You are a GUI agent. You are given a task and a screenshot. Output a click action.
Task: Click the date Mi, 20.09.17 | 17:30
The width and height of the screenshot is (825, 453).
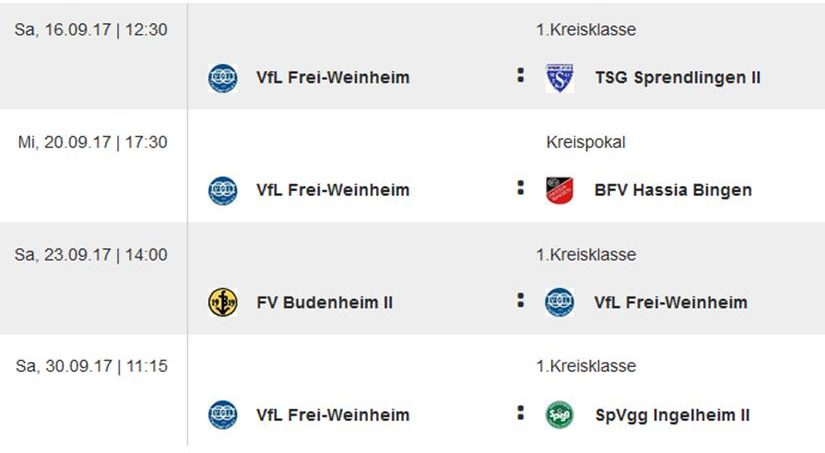[93, 142]
